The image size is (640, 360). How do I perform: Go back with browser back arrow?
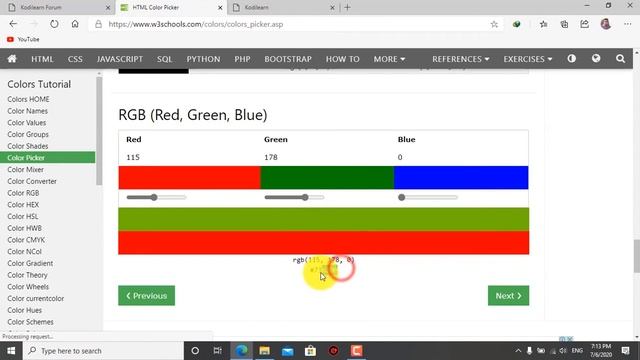click(13, 24)
